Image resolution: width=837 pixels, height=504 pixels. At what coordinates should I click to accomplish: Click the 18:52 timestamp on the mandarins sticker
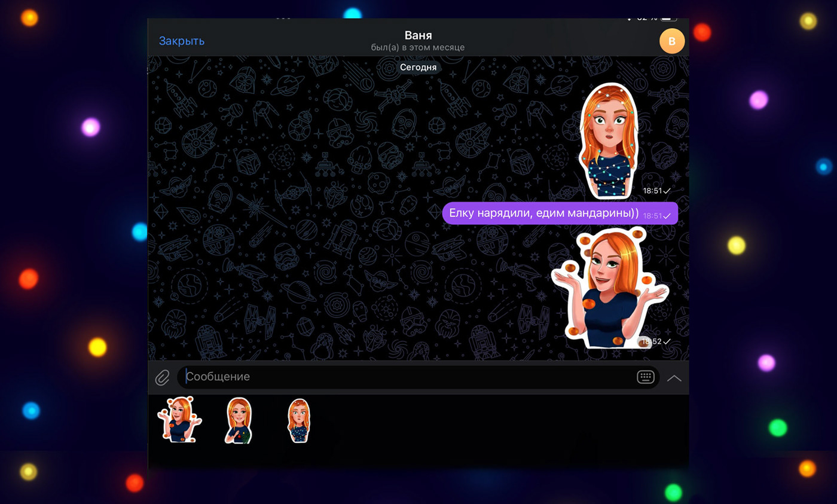coord(652,341)
